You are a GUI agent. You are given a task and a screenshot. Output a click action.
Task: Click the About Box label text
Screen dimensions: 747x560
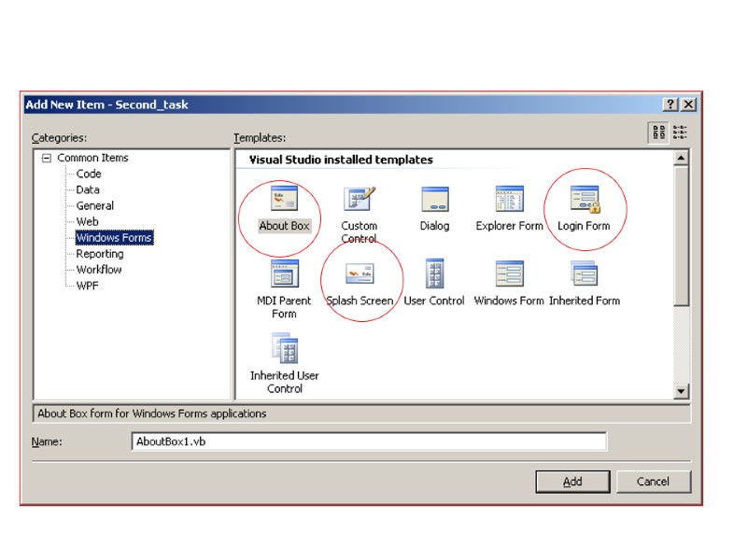coord(285,226)
